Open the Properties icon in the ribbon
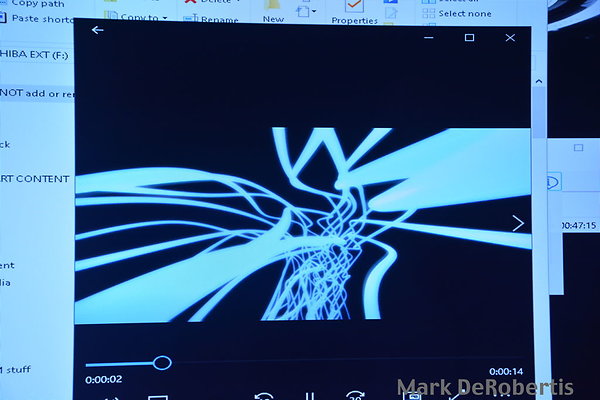Image resolution: width=600 pixels, height=400 pixels. click(x=354, y=8)
